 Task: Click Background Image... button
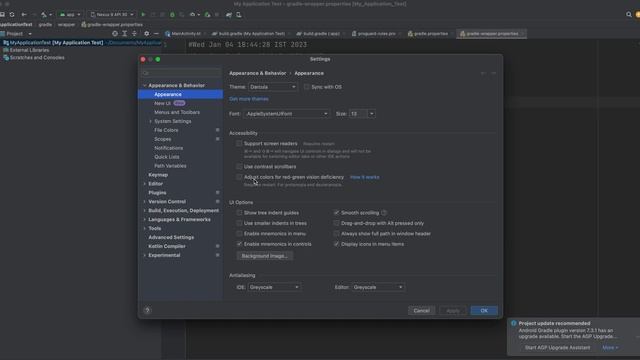pos(264,256)
